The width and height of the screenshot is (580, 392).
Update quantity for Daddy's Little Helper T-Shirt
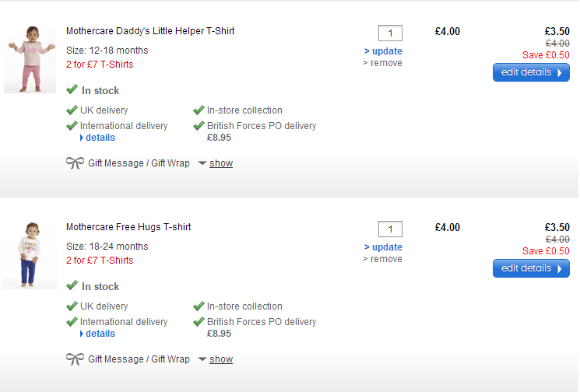point(383,51)
